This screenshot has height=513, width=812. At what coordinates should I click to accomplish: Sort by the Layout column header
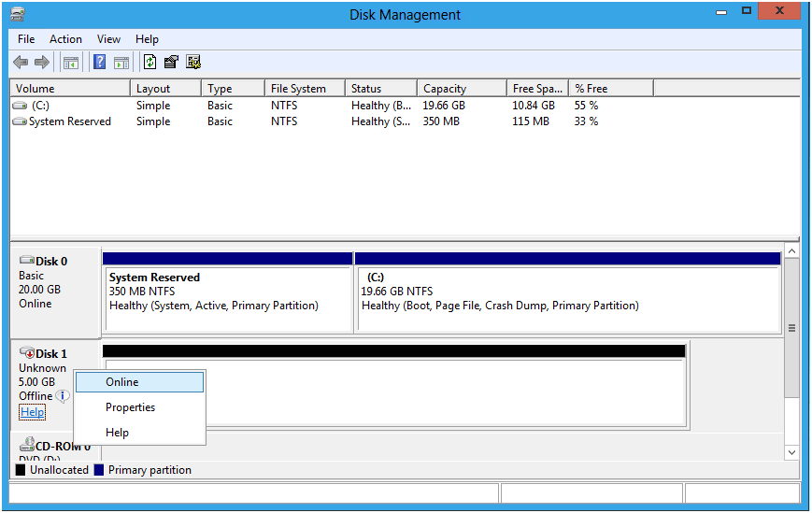coord(165,89)
